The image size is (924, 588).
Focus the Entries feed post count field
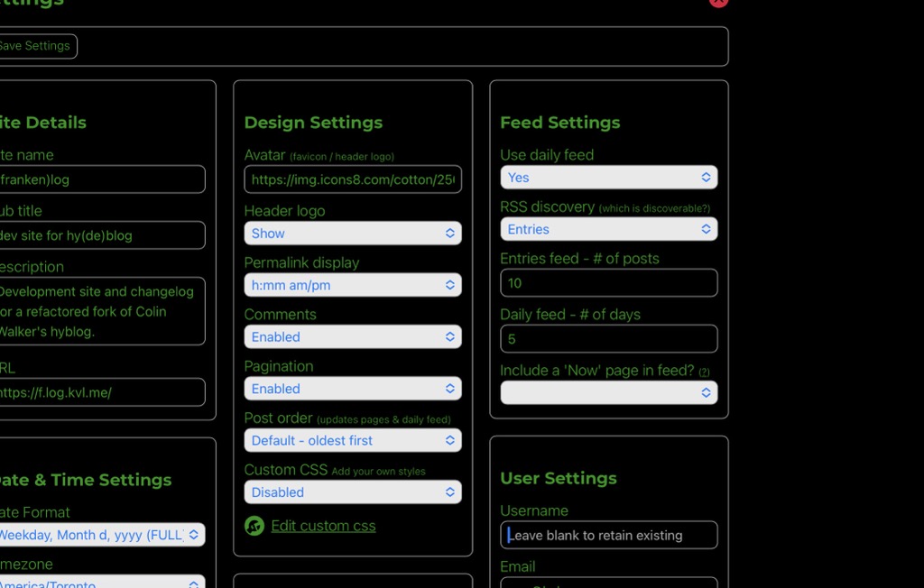point(608,283)
